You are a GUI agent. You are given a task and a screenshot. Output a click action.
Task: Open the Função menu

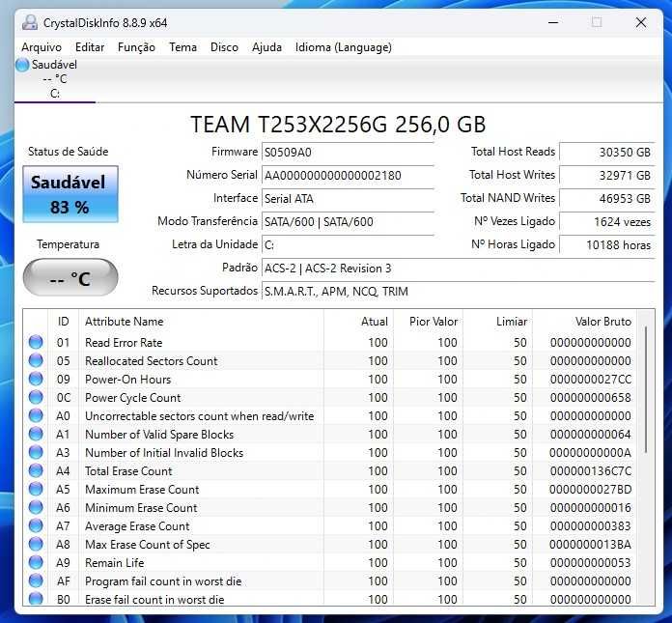point(136,47)
